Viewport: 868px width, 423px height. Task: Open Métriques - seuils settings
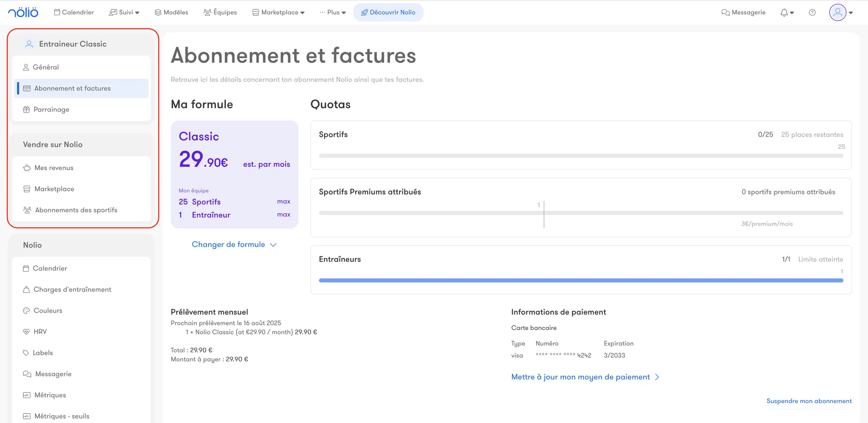(x=81, y=416)
